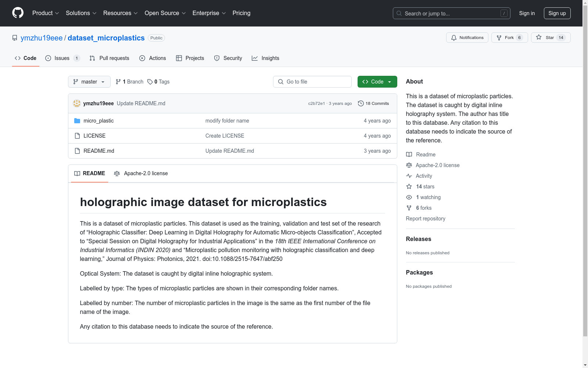Click the Go to file search field
The height and width of the screenshot is (368, 588).
pyautogui.click(x=312, y=82)
